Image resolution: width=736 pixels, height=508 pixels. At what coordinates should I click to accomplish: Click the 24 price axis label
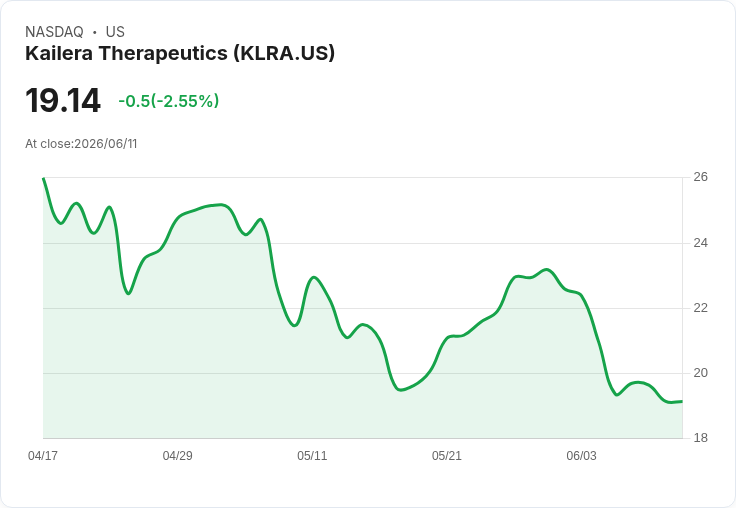point(701,243)
